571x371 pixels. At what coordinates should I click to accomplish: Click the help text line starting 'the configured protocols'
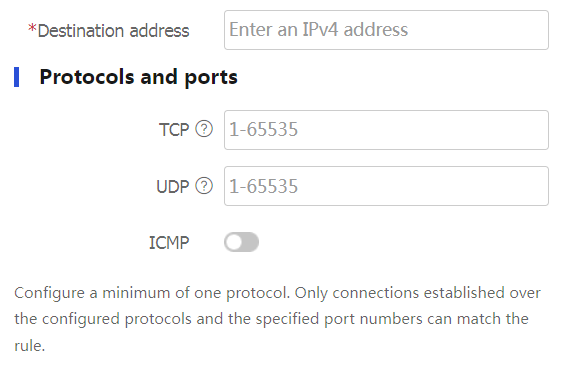(271, 319)
